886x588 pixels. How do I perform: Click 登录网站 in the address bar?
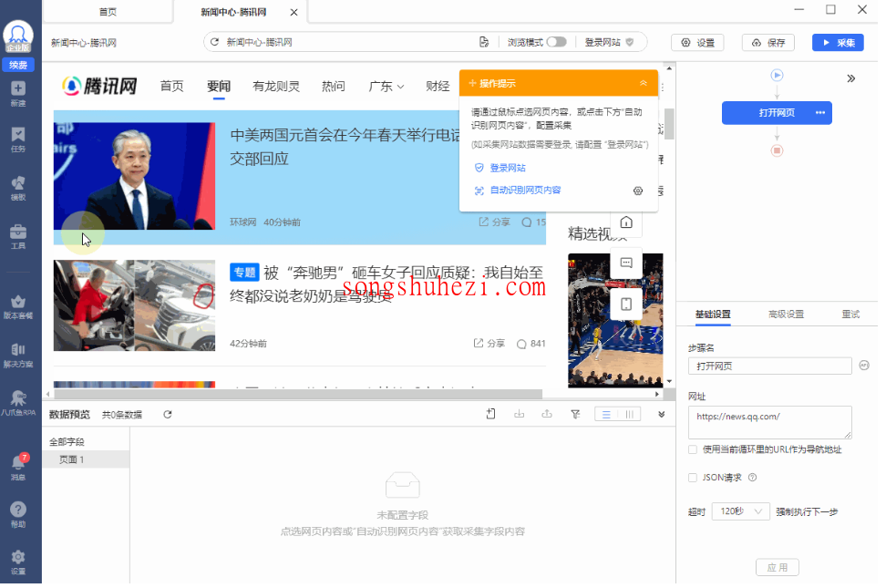[x=609, y=43]
